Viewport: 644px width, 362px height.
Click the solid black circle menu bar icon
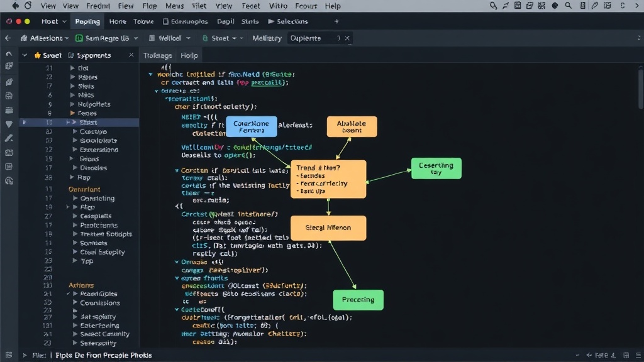[x=555, y=6]
